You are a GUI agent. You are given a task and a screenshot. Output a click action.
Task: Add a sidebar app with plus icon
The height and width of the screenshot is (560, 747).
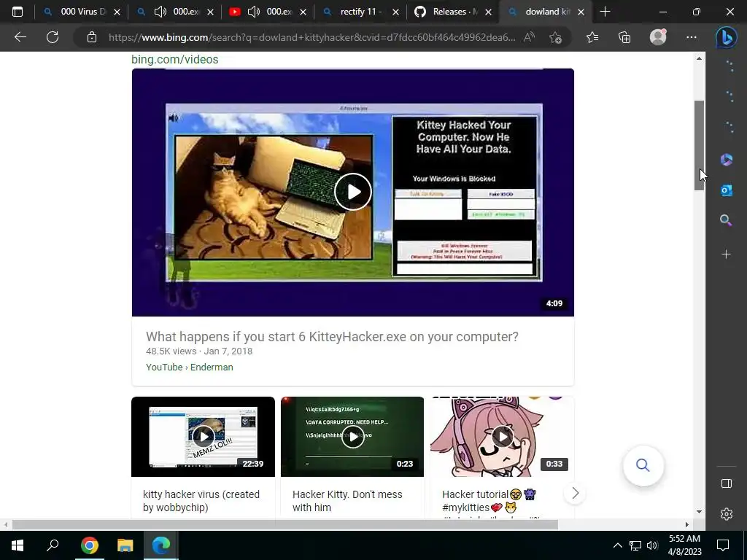click(x=726, y=254)
